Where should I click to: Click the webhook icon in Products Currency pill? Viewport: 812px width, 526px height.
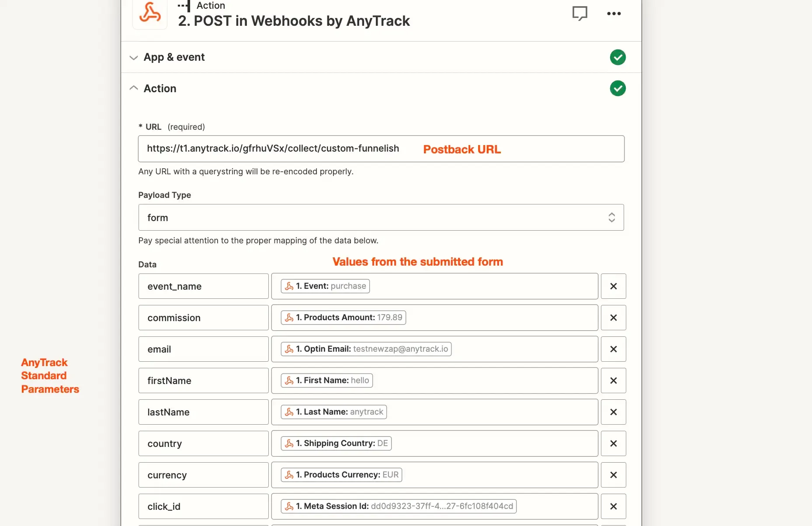point(289,475)
